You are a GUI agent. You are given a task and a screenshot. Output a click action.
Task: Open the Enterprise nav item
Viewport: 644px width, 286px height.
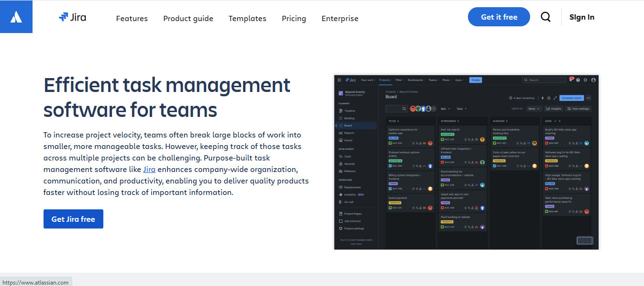pos(340,19)
